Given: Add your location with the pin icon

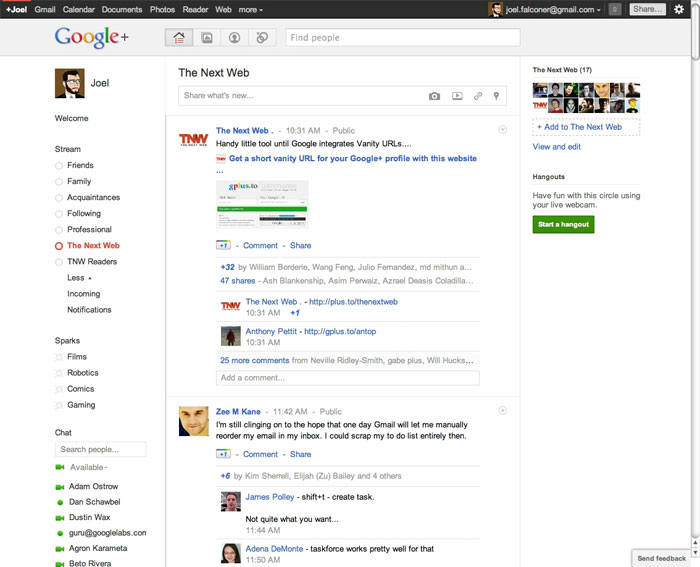Looking at the screenshot, I should pyautogui.click(x=496, y=96).
